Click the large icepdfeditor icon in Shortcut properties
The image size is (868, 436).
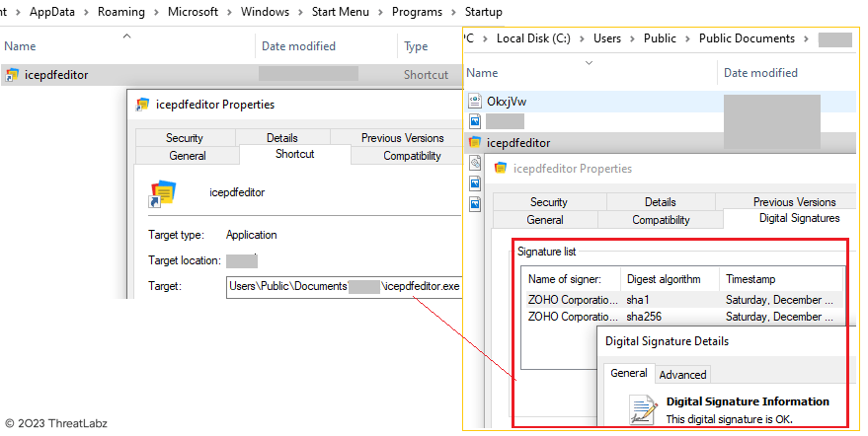(x=162, y=193)
